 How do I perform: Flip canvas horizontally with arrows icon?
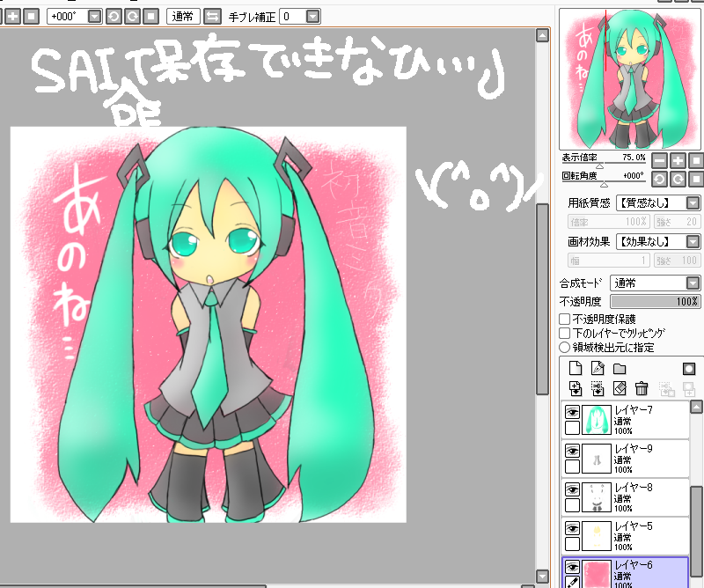(212, 17)
